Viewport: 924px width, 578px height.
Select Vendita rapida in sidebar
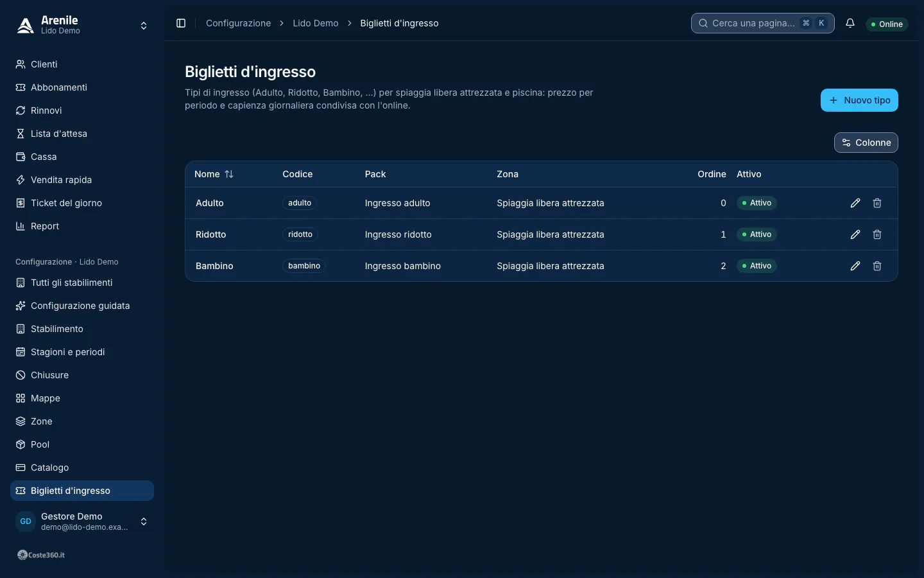pos(82,180)
